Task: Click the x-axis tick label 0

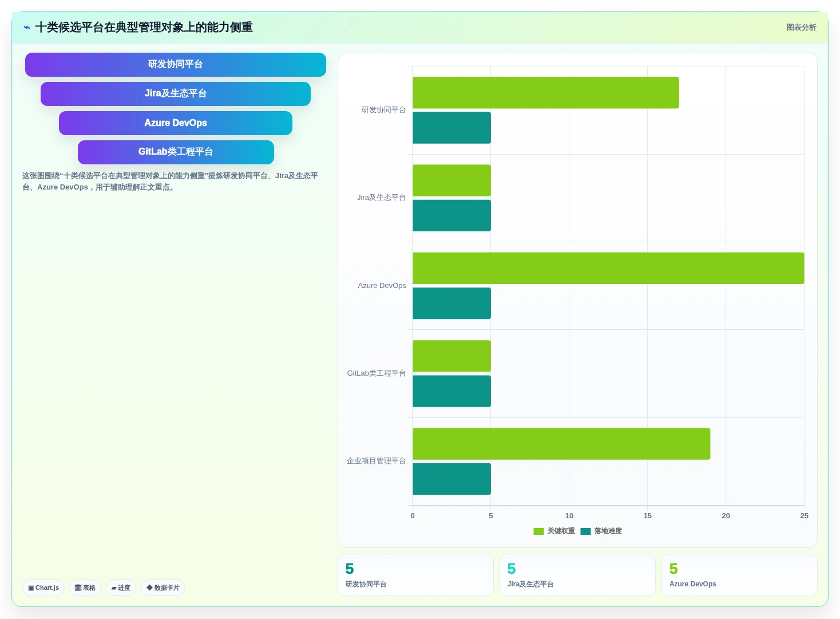Action: [x=413, y=516]
